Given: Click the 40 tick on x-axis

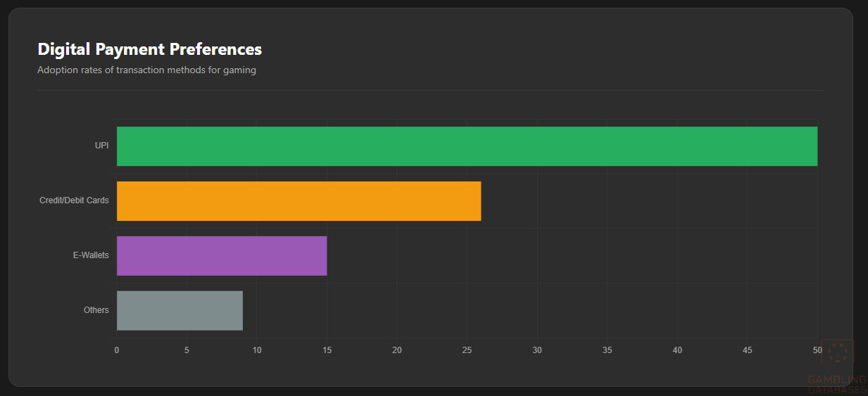Looking at the screenshot, I should point(677,350).
